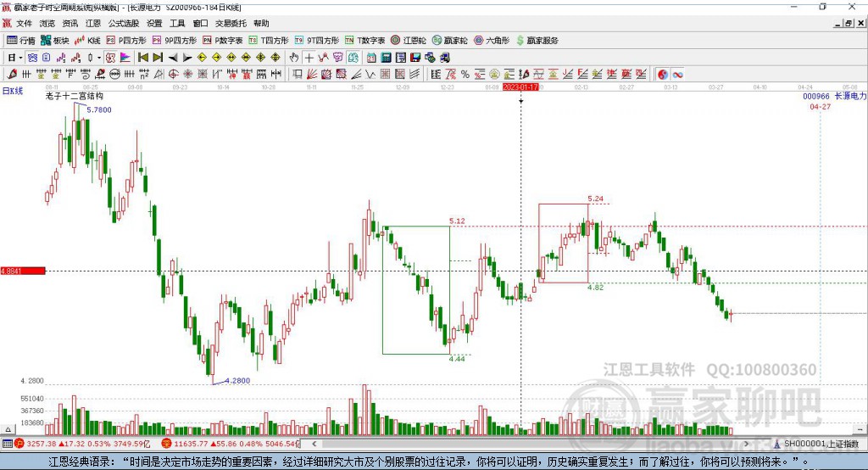
Task: Select the red pencil drawing tool
Action: (12, 75)
